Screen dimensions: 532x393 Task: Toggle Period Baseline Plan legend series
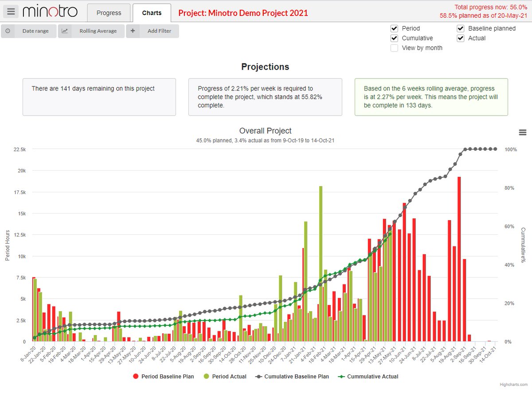click(x=164, y=377)
